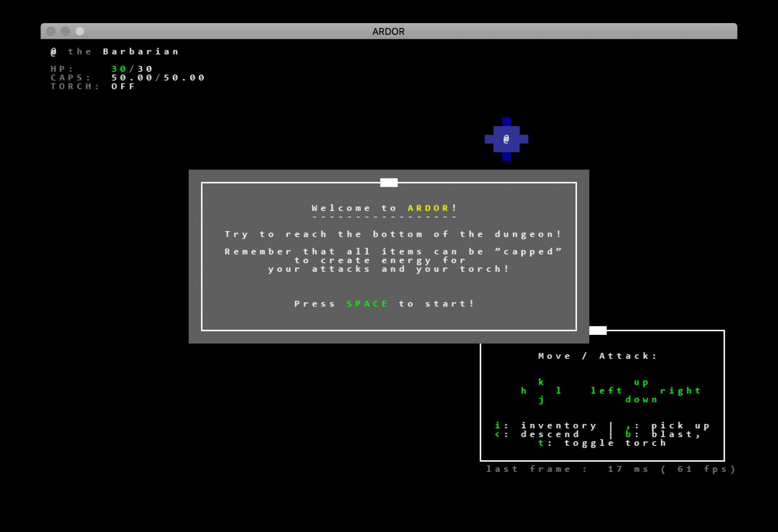Click the green HP value 30
Image resolution: width=778 pixels, height=532 pixels.
[x=119, y=69]
